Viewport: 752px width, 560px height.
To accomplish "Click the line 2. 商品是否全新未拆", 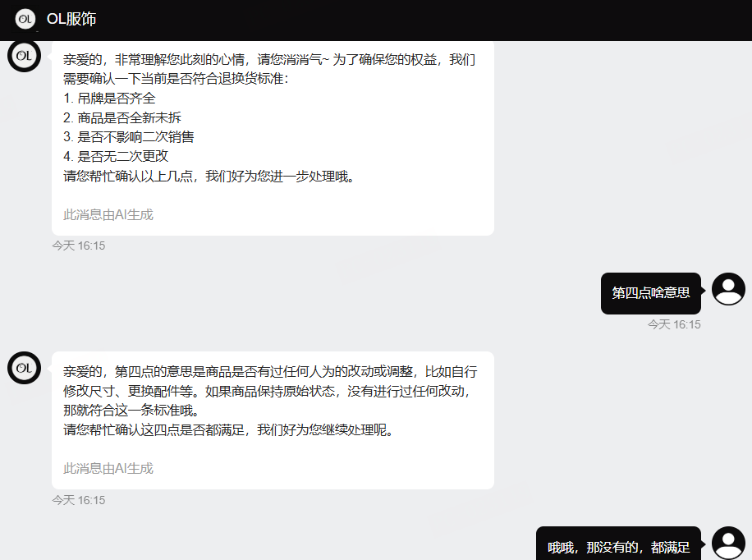I will pos(122,117).
